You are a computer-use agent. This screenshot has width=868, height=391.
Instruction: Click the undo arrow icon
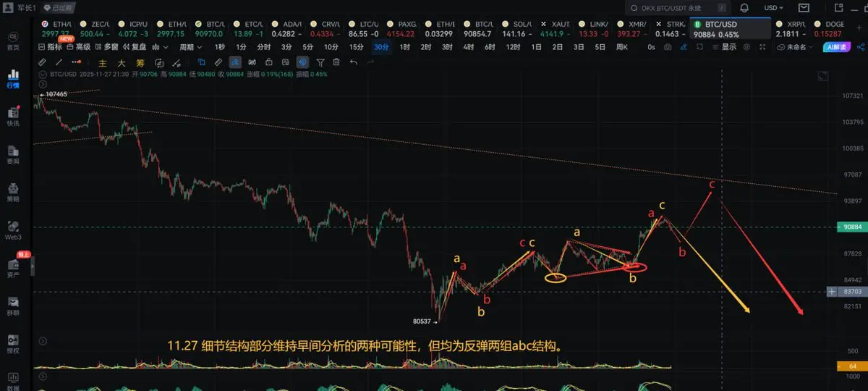353,62
